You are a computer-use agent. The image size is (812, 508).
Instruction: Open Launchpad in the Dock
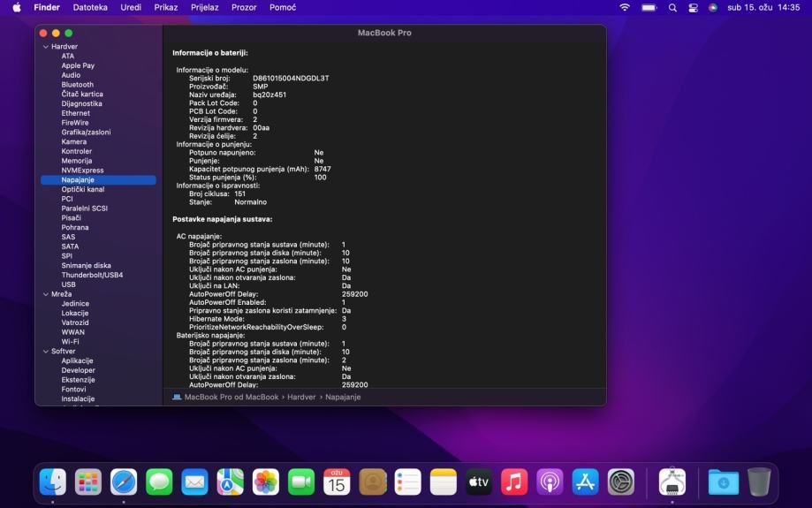88,481
